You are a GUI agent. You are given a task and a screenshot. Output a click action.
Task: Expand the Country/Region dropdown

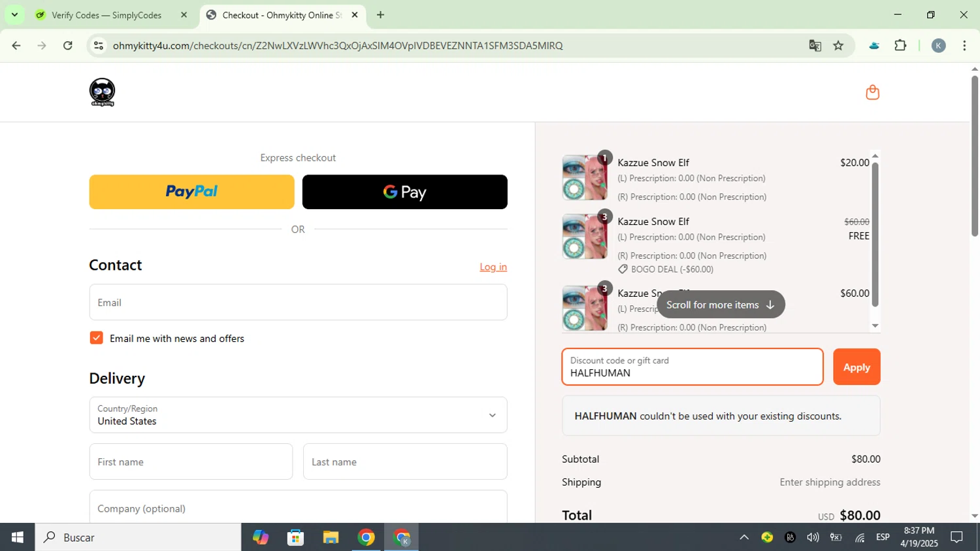pyautogui.click(x=298, y=415)
